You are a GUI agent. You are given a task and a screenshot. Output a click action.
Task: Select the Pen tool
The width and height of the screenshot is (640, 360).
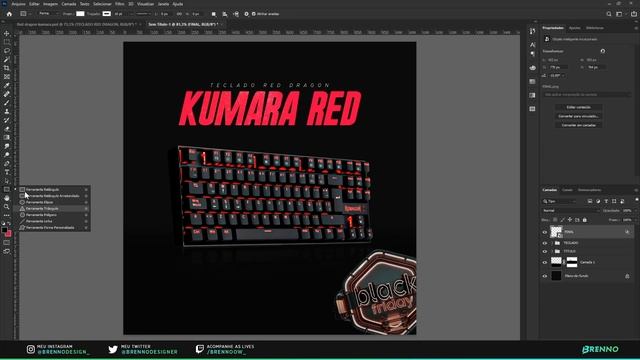(7, 164)
